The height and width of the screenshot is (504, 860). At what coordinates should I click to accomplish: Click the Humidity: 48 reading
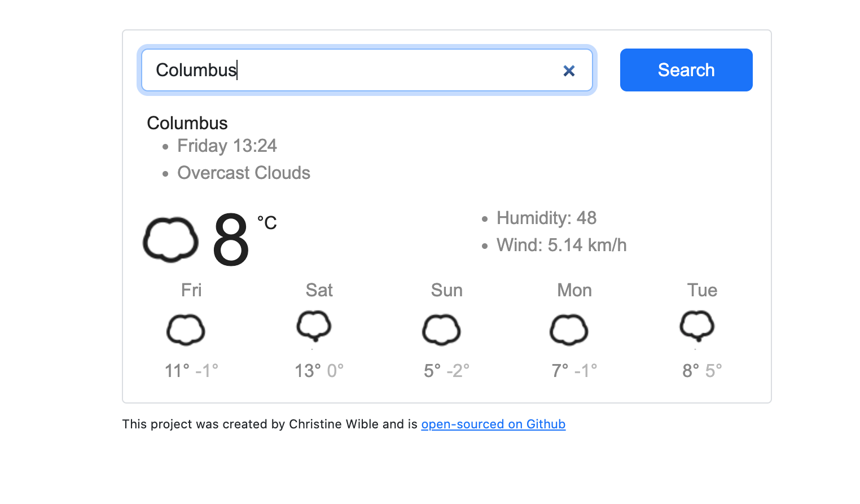tap(546, 218)
